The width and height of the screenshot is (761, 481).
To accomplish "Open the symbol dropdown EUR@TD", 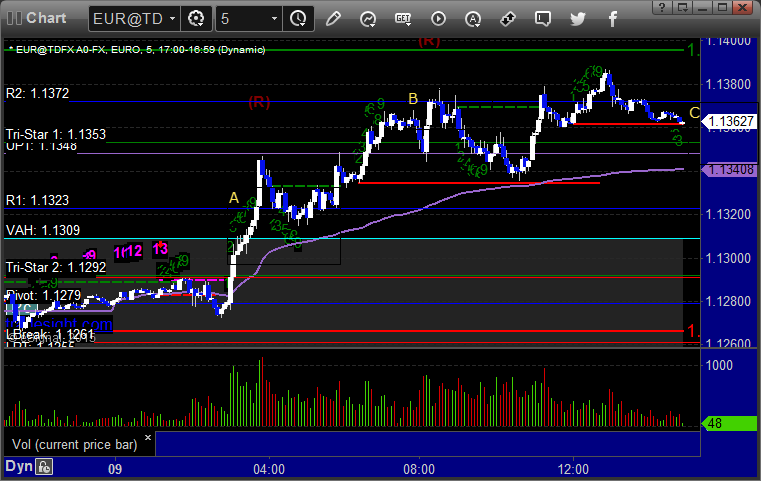I will [x=134, y=19].
